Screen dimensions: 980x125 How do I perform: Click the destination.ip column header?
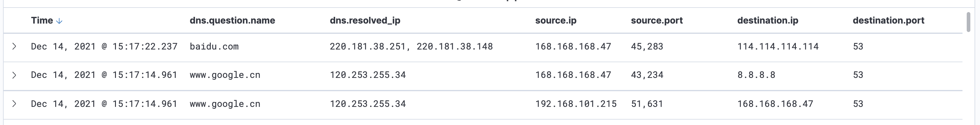[767, 21]
